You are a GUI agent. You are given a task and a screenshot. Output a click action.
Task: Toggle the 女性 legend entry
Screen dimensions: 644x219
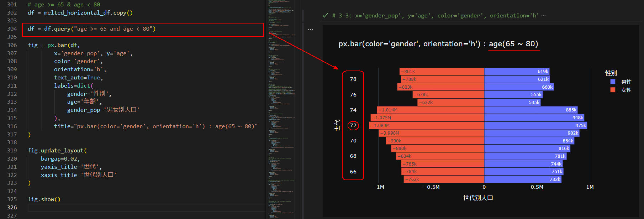[626, 90]
